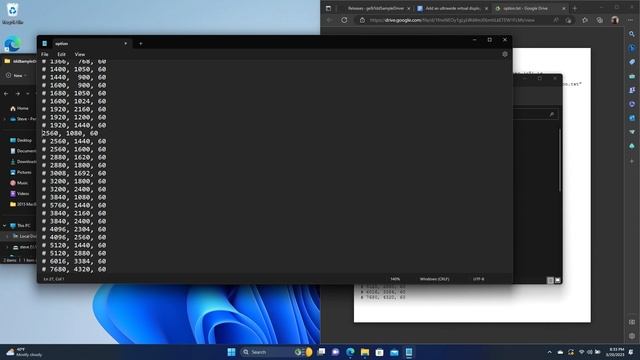This screenshot has width=640, height=360.
Task: Open clock and date in taskbar
Action: point(616,352)
